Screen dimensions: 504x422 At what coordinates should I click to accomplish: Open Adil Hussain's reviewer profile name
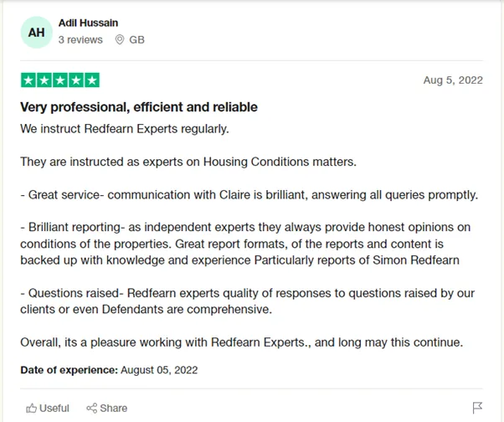tap(88, 23)
